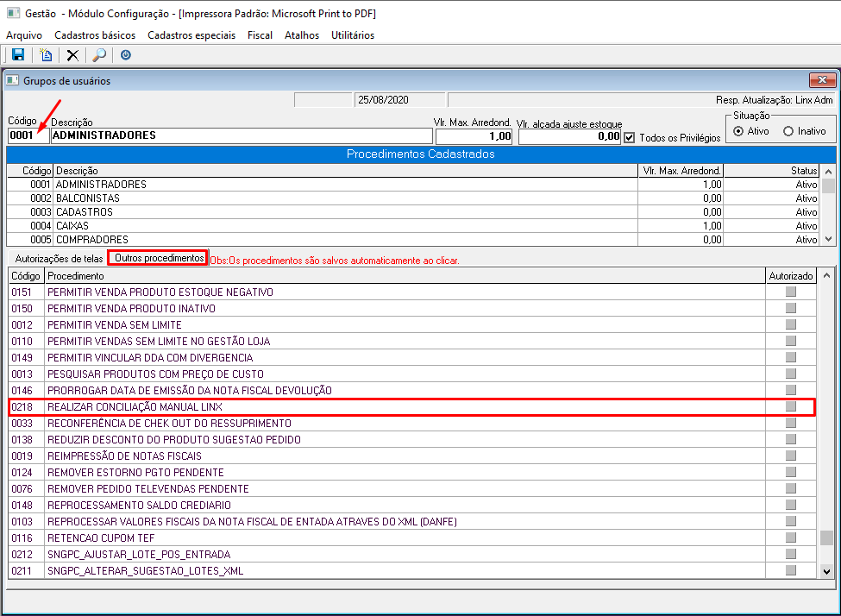Select the Ativo radio button

[x=738, y=131]
